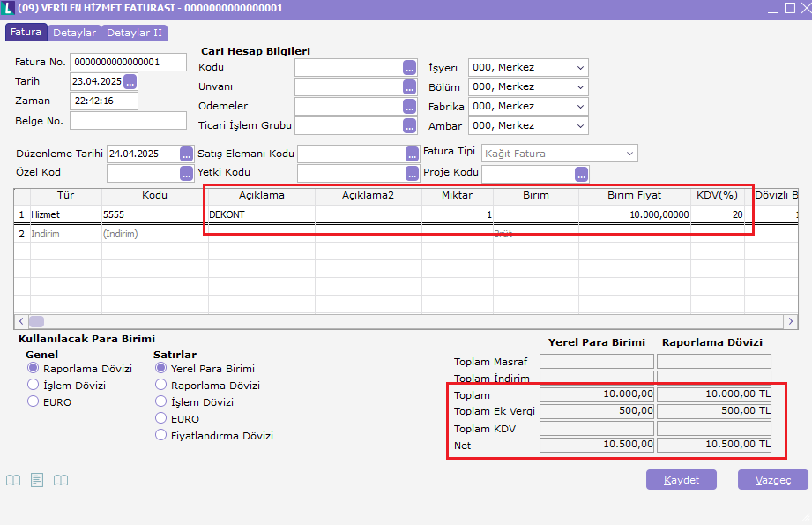Click the table's left scroll arrow
This screenshot has width=812, height=525.
(x=21, y=321)
